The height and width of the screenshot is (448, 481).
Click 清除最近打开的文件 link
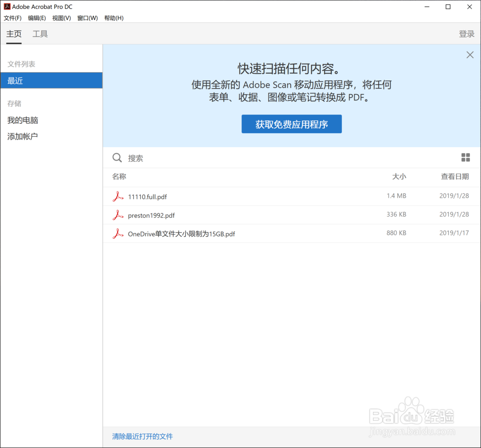142,436
